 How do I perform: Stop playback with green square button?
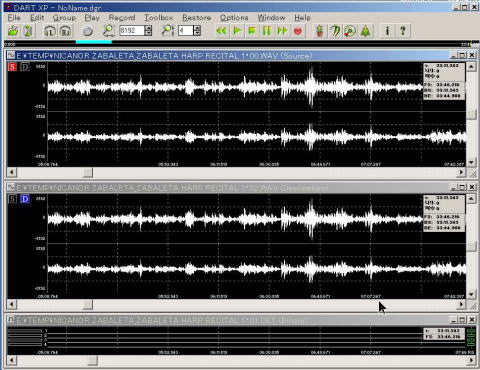click(252, 31)
